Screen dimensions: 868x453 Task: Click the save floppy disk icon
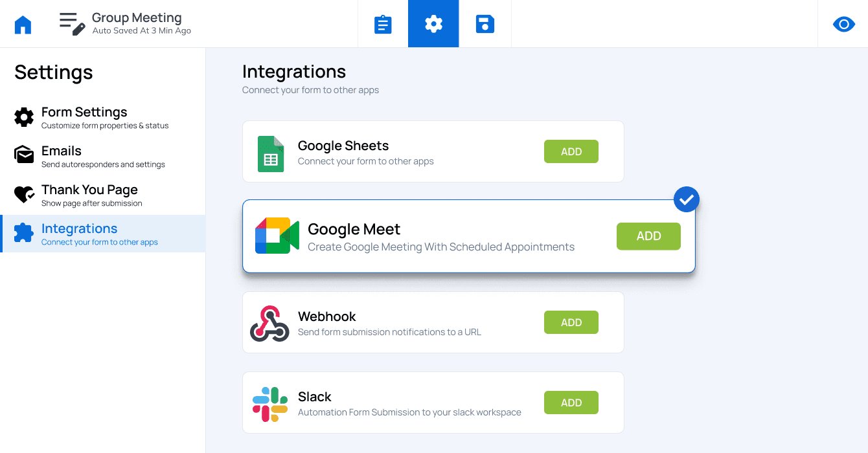point(485,24)
